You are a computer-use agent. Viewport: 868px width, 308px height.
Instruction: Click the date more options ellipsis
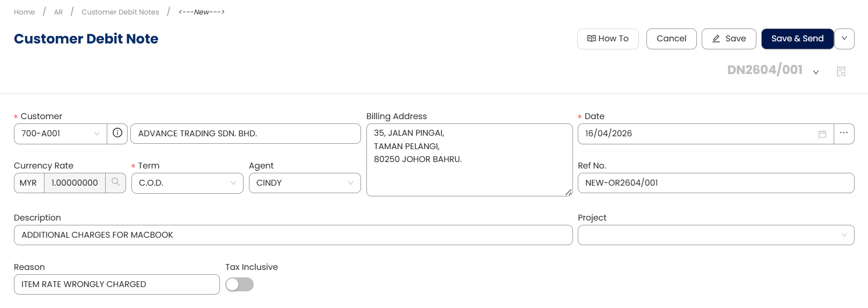click(x=844, y=133)
